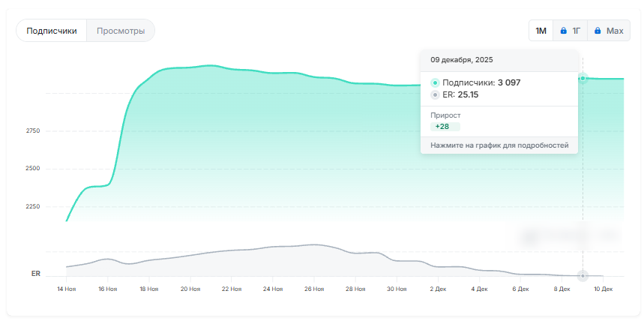Click the ER axis label
Image resolution: width=644 pixels, height=324 pixels.
pos(36,274)
